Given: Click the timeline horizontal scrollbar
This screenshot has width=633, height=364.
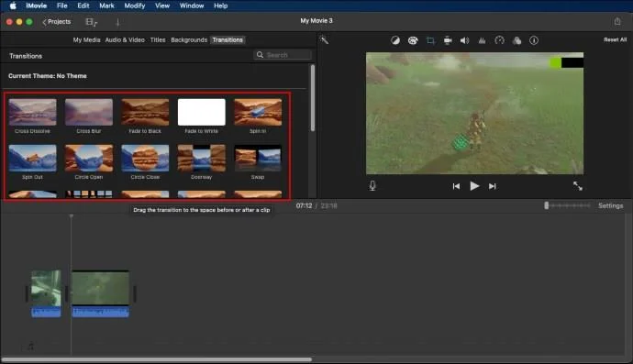Looking at the screenshot, I should pyautogui.click(x=157, y=359).
